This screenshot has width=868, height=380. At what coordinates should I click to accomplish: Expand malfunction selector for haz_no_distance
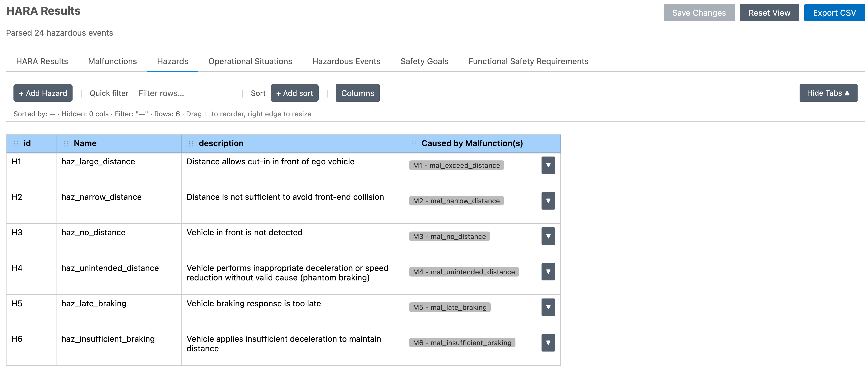[548, 236]
